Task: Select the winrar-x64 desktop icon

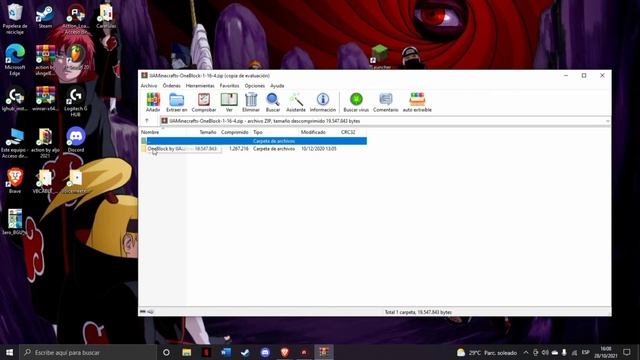Action: pos(45,99)
